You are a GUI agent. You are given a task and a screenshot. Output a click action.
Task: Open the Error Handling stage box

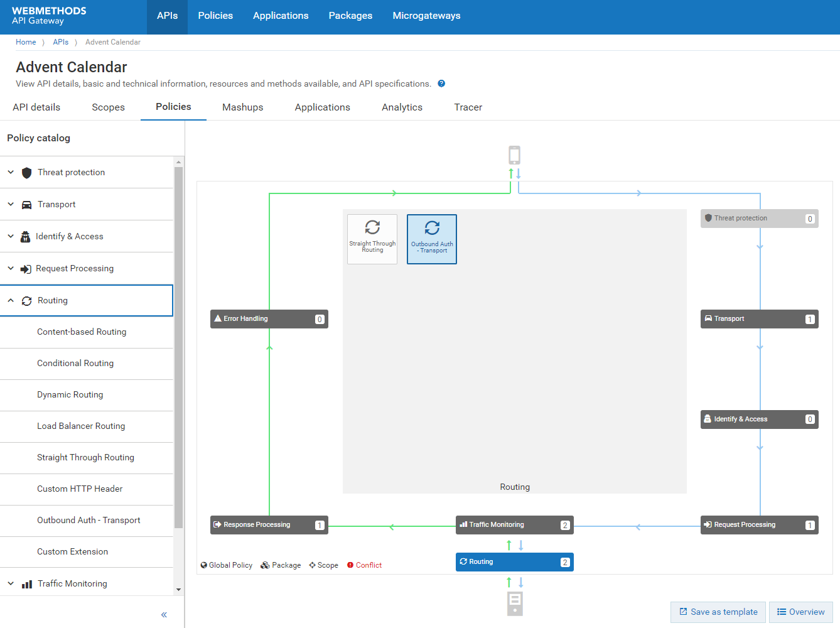(x=269, y=319)
